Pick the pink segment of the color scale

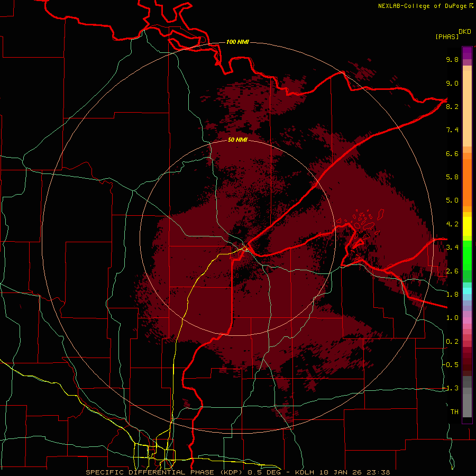click(x=467, y=321)
